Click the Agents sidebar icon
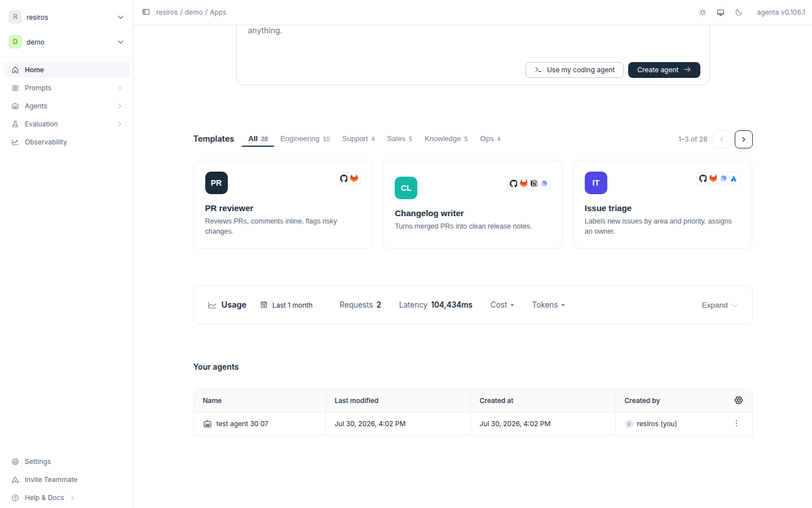The height and width of the screenshot is (508, 812). click(15, 106)
